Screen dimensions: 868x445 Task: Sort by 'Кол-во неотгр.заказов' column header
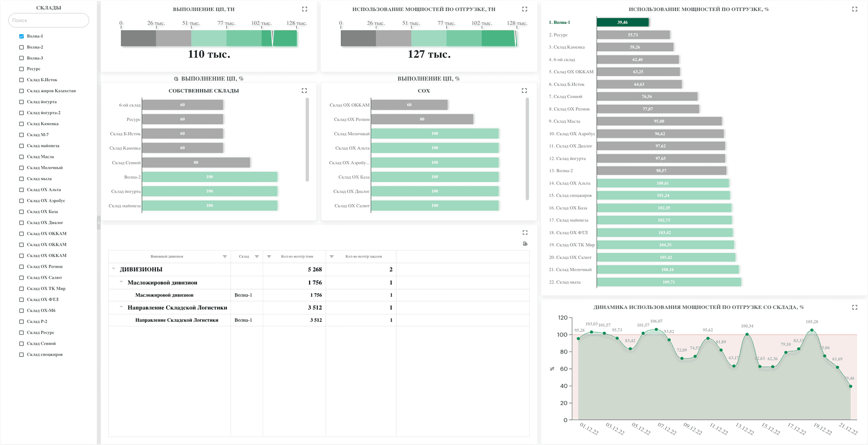364,257
